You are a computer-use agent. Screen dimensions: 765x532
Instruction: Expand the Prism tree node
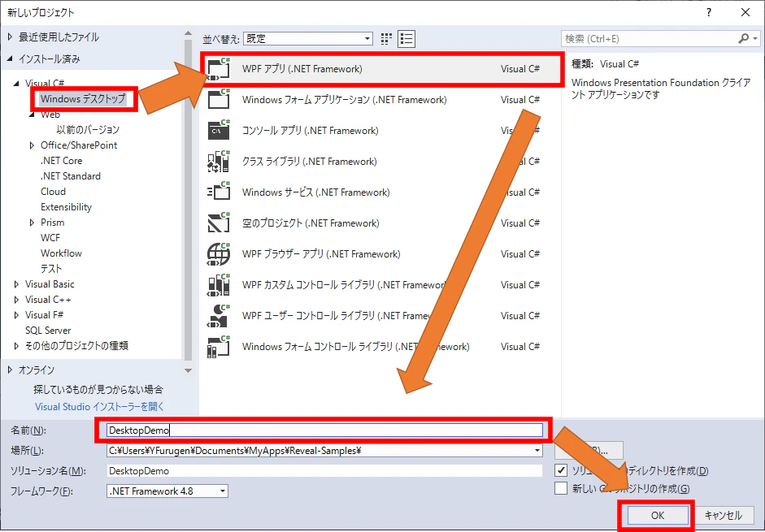tap(33, 223)
